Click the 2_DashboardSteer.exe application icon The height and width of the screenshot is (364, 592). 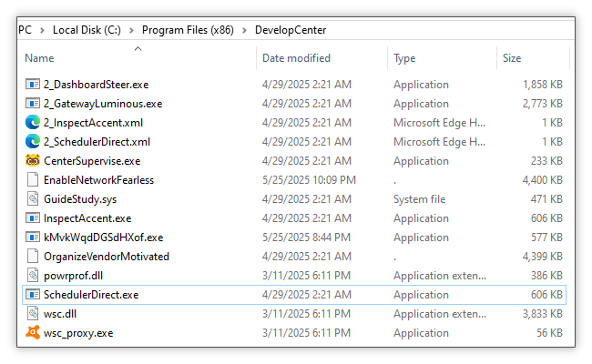point(33,85)
